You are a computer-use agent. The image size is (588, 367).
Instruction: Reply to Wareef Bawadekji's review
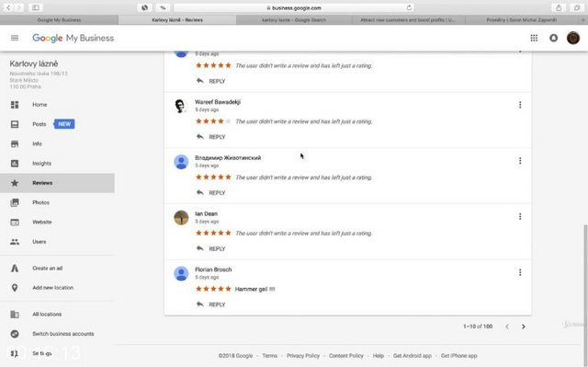point(210,137)
